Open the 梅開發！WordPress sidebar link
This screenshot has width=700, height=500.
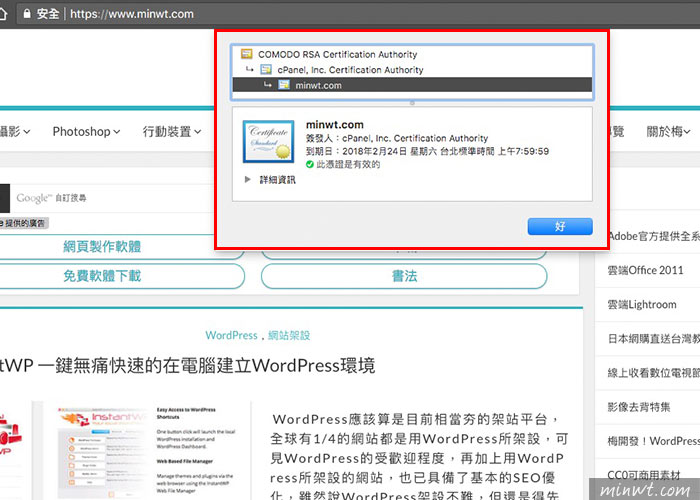(x=654, y=441)
